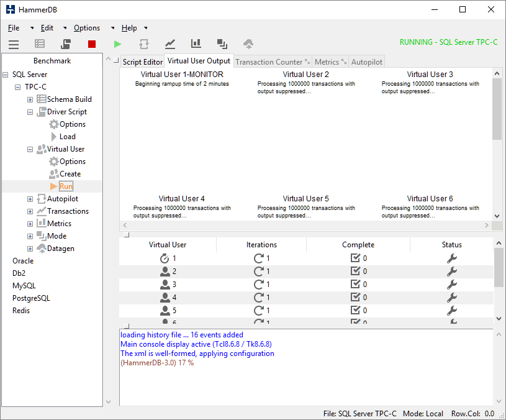
Task: Click the Complete checkbox for Virtual User 1
Action: pos(355,258)
